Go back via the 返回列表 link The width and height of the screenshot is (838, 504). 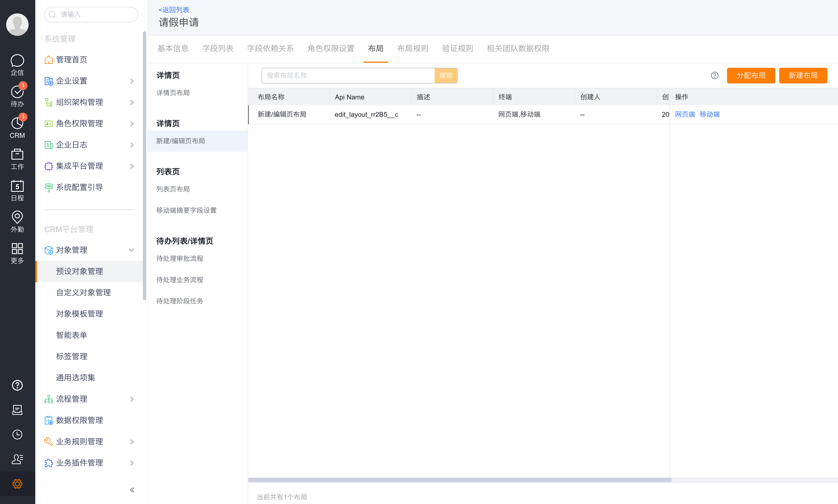(x=174, y=10)
